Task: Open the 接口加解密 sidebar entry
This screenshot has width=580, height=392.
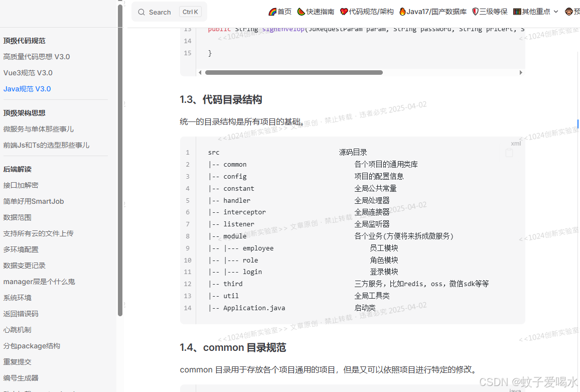Action: 20,185
